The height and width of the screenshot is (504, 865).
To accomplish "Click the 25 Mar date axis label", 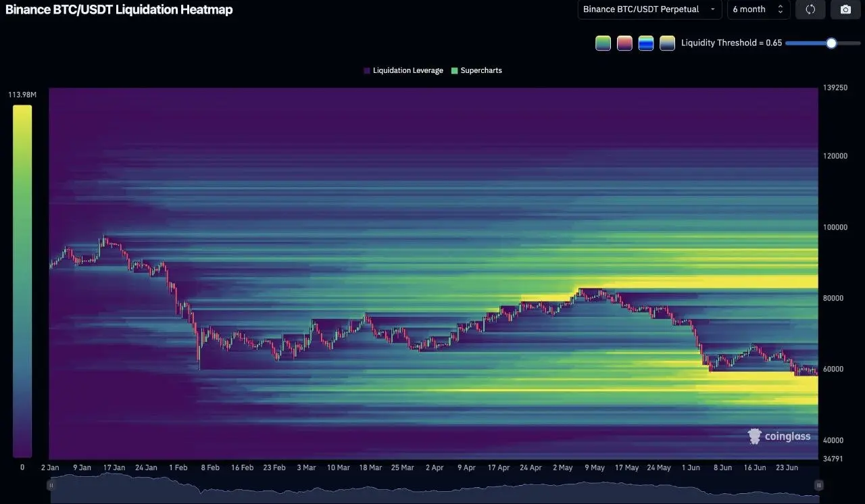I will click(x=402, y=468).
